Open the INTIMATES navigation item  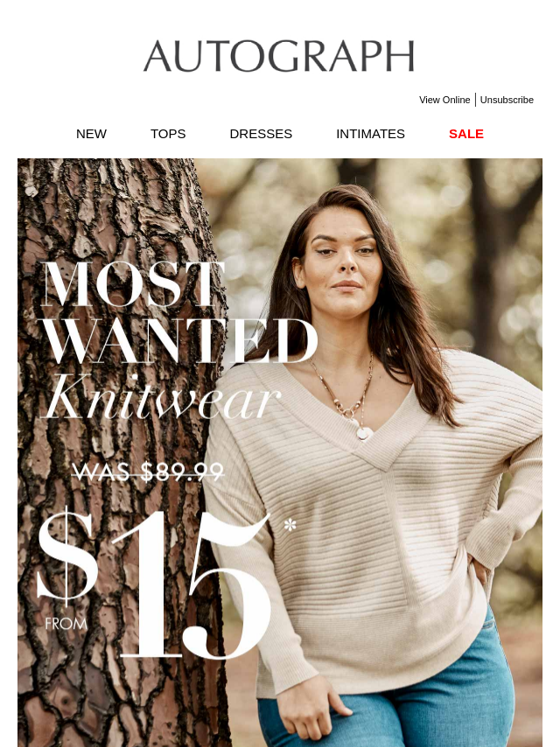370,134
